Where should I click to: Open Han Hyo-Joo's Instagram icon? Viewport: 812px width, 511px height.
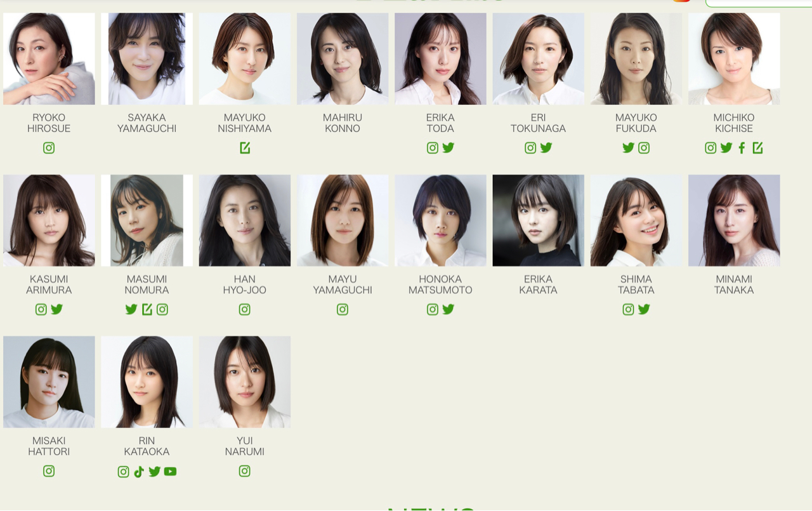pos(245,310)
